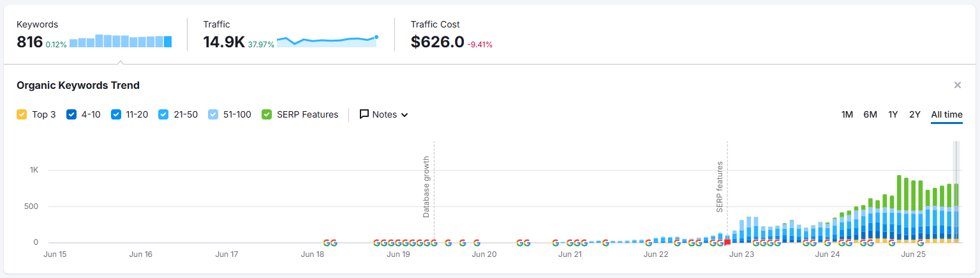Screen dimensions: 980x278
Task: Click the Keywords mini bar chart
Action: point(121,42)
